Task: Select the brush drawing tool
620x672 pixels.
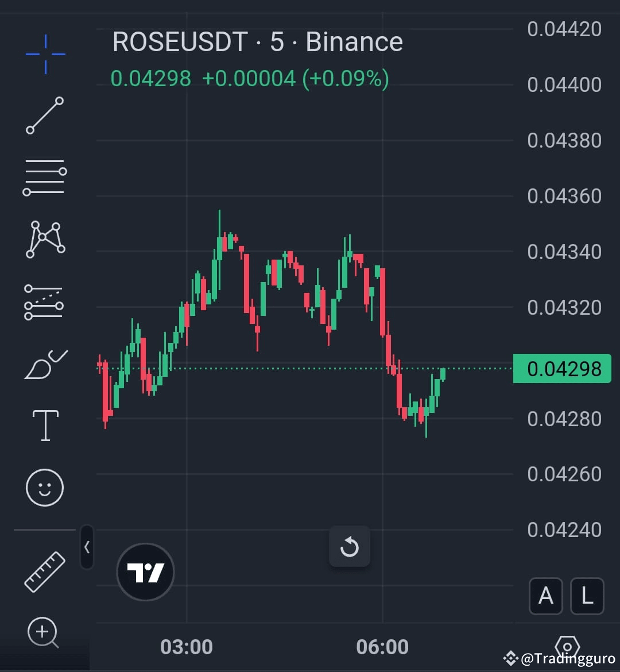Action: 45,364
